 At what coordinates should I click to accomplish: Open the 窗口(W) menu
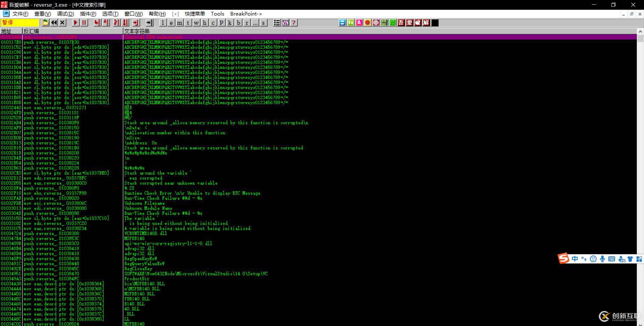click(x=133, y=14)
